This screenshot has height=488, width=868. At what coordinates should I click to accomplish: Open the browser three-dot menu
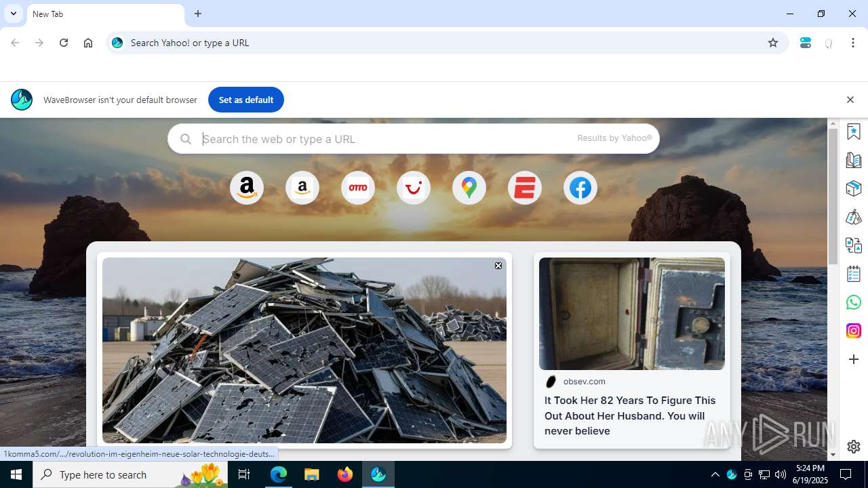pyautogui.click(x=853, y=43)
